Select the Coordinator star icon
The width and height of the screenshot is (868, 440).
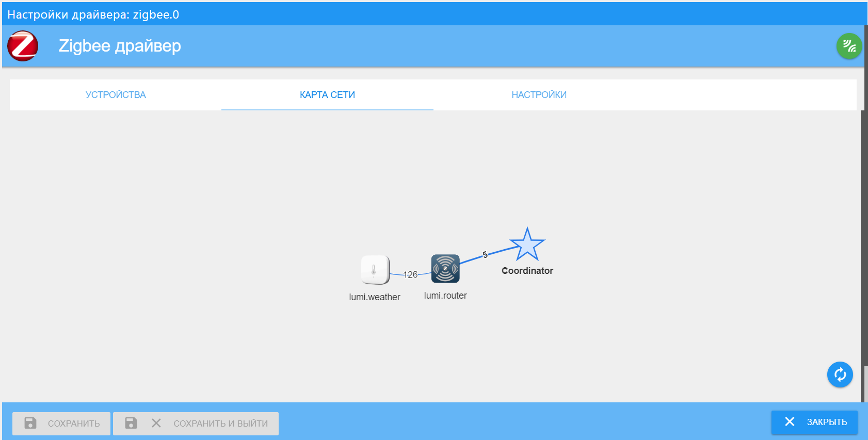(x=527, y=245)
